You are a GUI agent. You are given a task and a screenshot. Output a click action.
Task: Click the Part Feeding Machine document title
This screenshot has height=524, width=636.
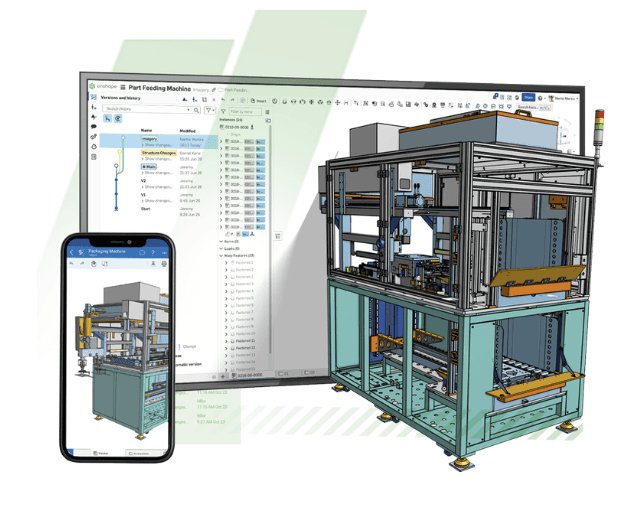tap(159, 88)
